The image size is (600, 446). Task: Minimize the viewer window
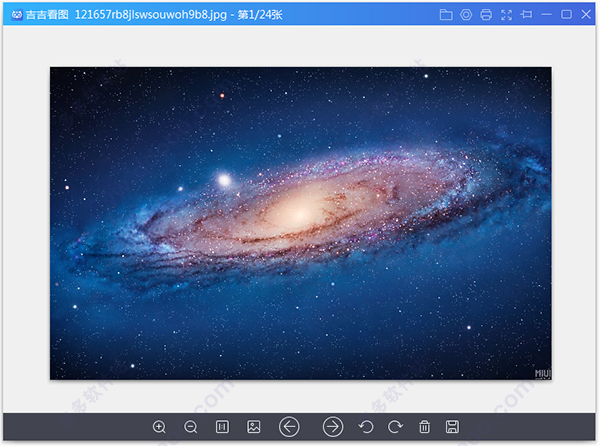pyautogui.click(x=546, y=15)
